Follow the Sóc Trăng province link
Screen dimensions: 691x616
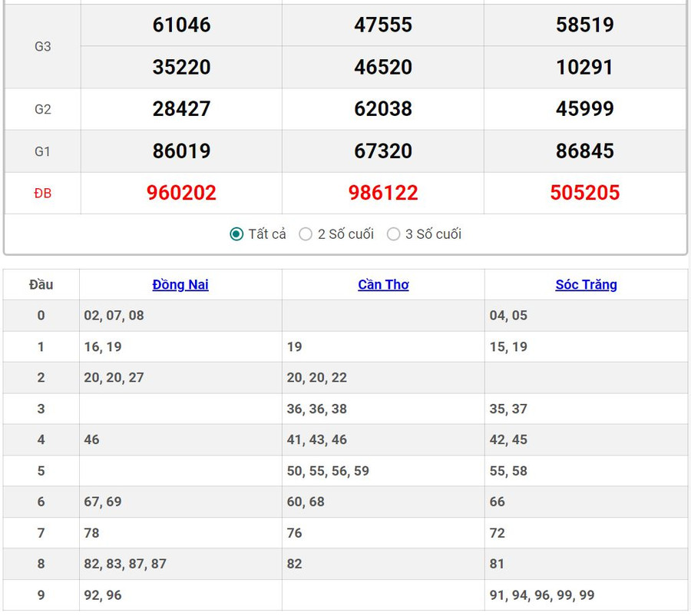[x=586, y=285]
